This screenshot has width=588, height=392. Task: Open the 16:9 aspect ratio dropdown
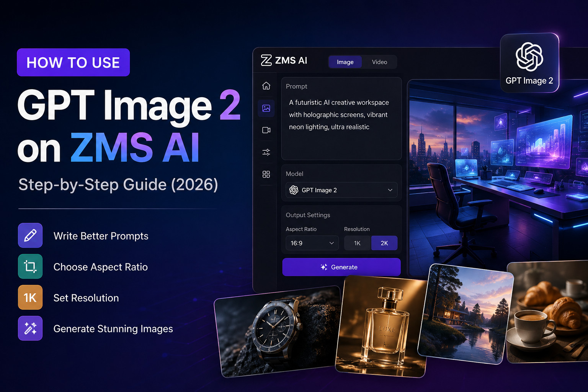tap(312, 243)
